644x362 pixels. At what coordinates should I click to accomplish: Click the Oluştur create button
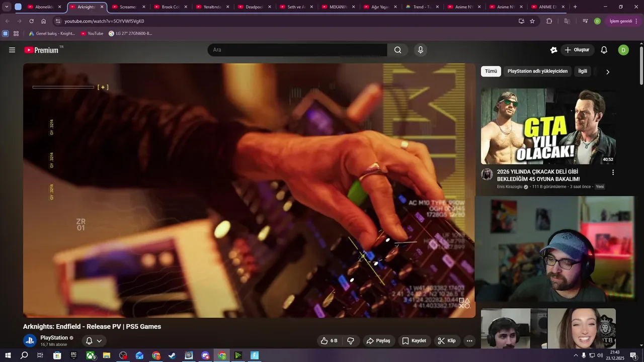click(x=577, y=50)
